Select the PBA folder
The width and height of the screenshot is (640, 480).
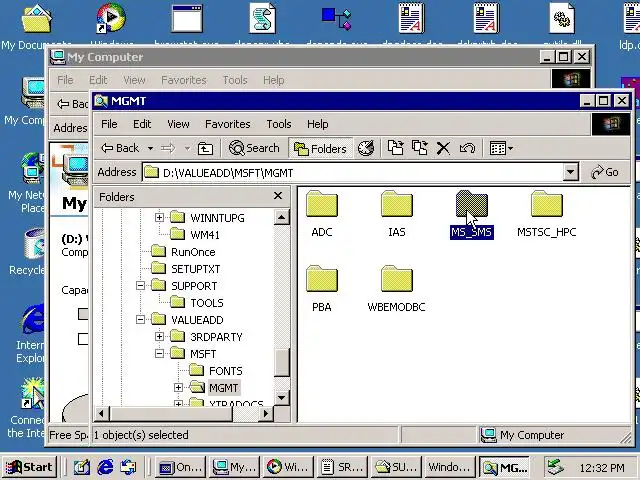[x=322, y=289]
